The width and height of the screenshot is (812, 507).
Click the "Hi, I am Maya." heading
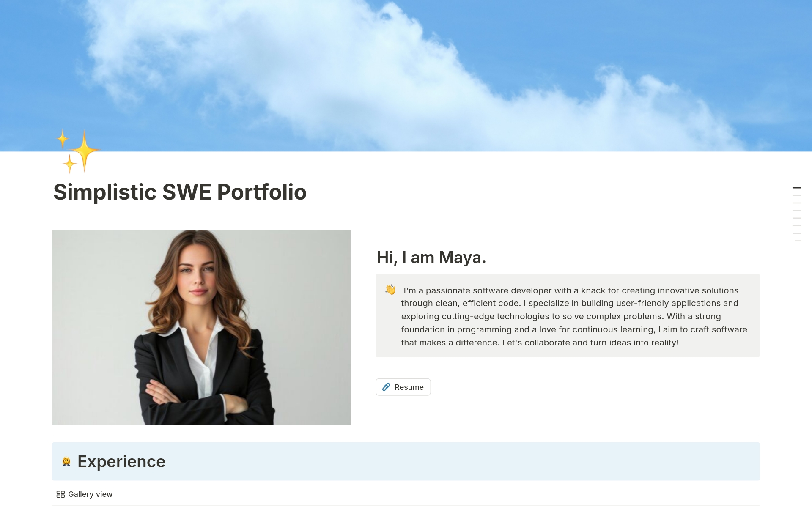pyautogui.click(x=431, y=257)
